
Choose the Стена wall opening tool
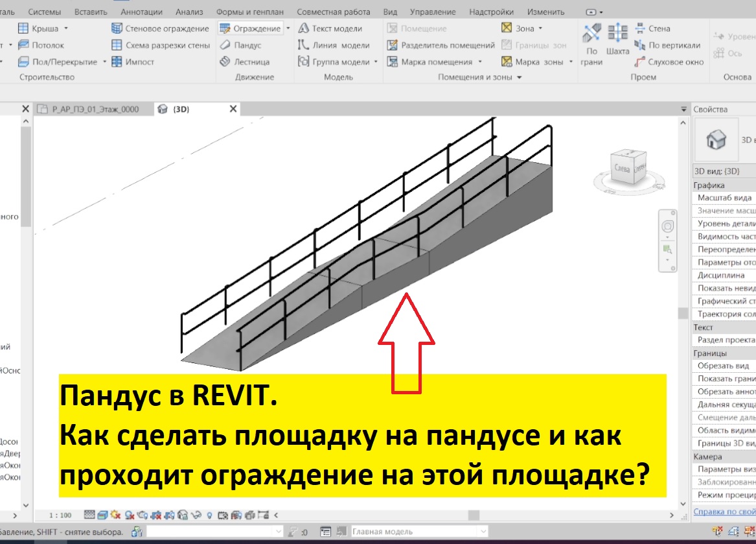[653, 29]
